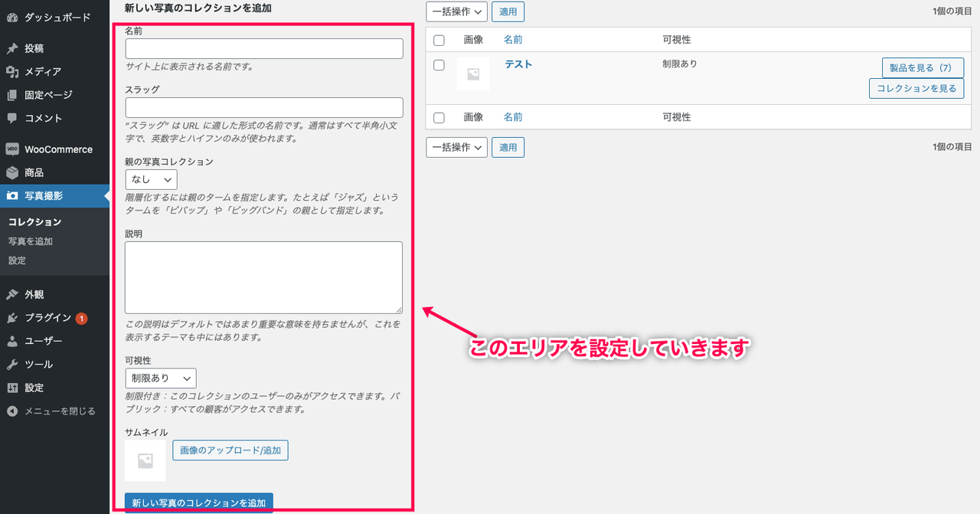Click the Settings sliders icon
Viewport: 980px width, 514px height.
12,388
